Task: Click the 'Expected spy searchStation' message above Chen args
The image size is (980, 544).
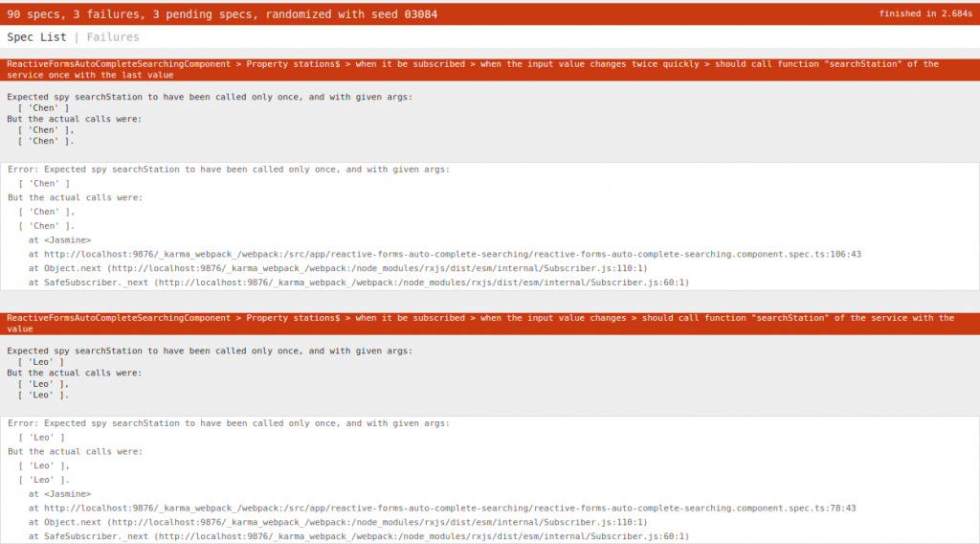Action: coord(210,97)
